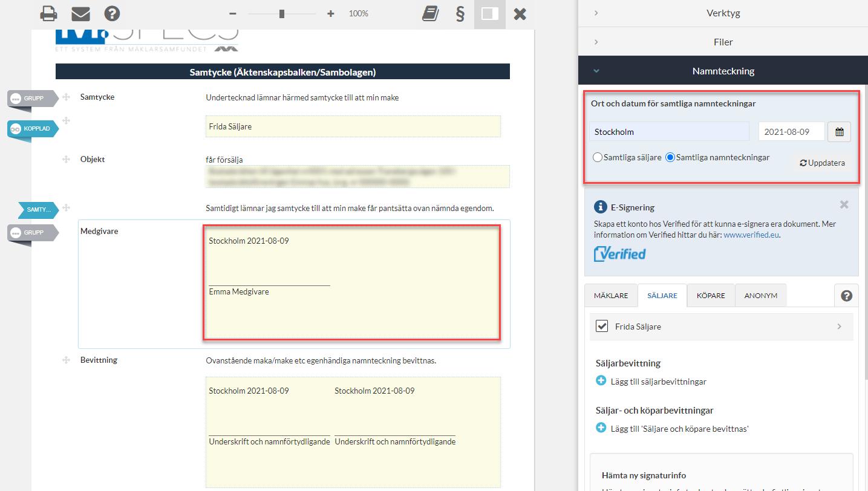Click the KOPPLAD tag

pyautogui.click(x=33, y=129)
